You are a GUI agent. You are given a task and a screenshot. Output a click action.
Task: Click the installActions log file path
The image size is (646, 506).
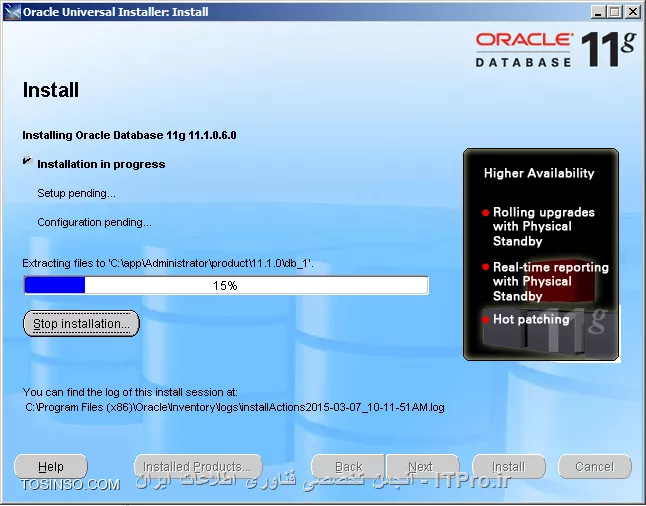click(x=234, y=408)
